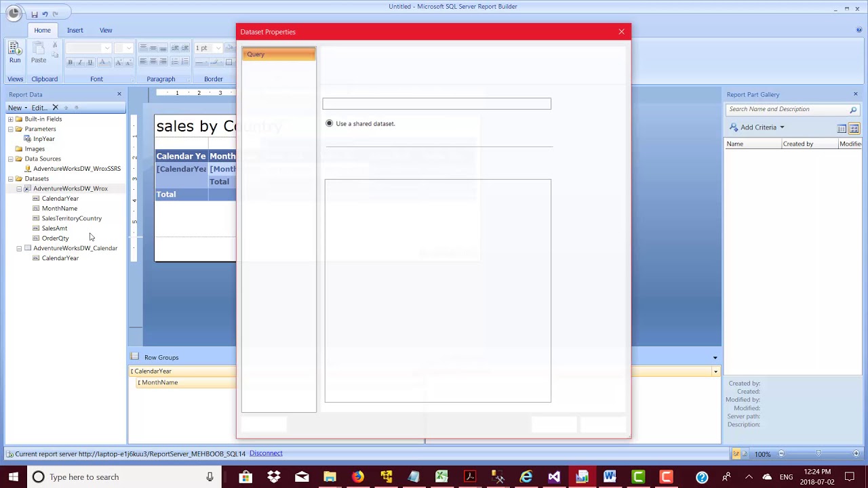Select the InpYear parameter

43,139
